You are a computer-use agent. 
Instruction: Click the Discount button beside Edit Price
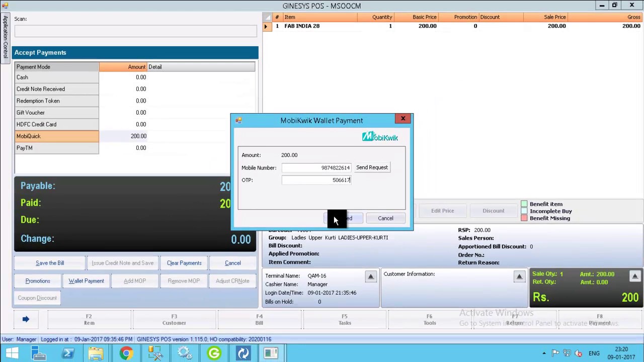pos(493,211)
